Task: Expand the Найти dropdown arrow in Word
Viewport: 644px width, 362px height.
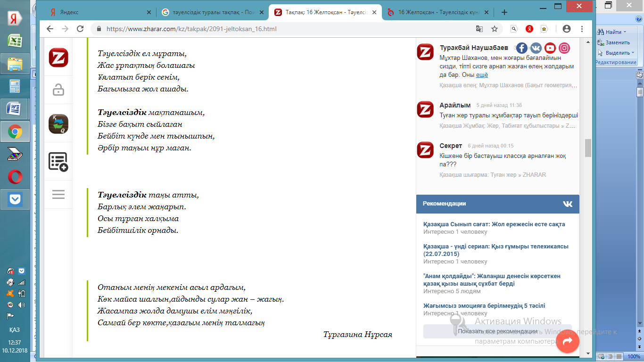Action: point(625,32)
